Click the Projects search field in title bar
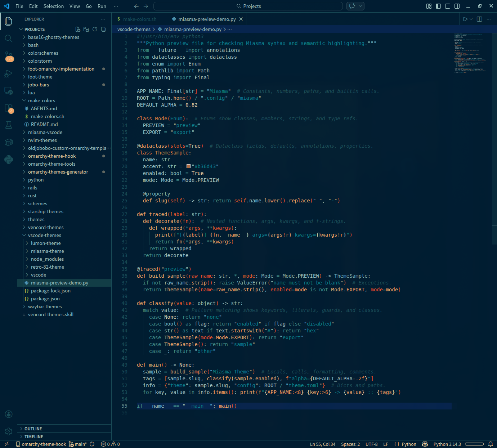This screenshot has width=497, height=448. point(248,6)
